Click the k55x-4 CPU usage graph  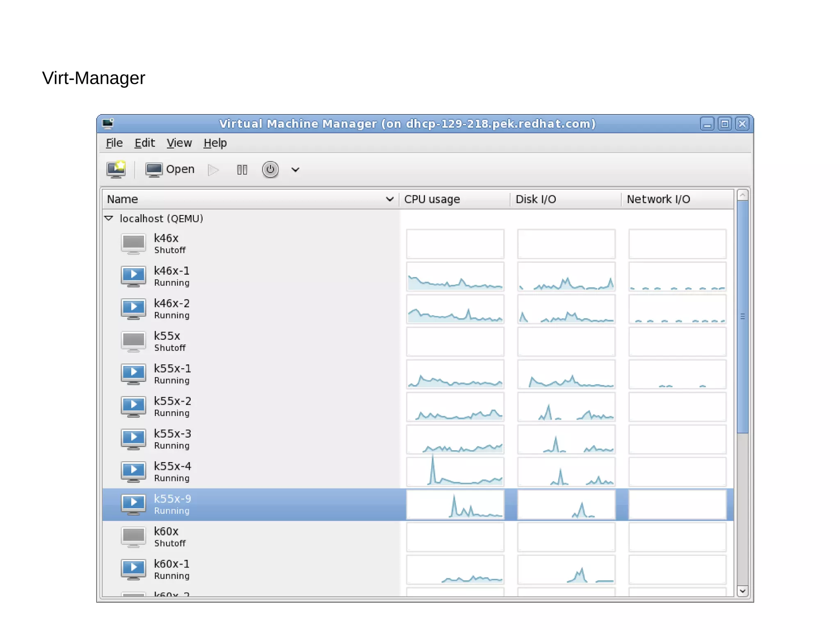pos(455,472)
